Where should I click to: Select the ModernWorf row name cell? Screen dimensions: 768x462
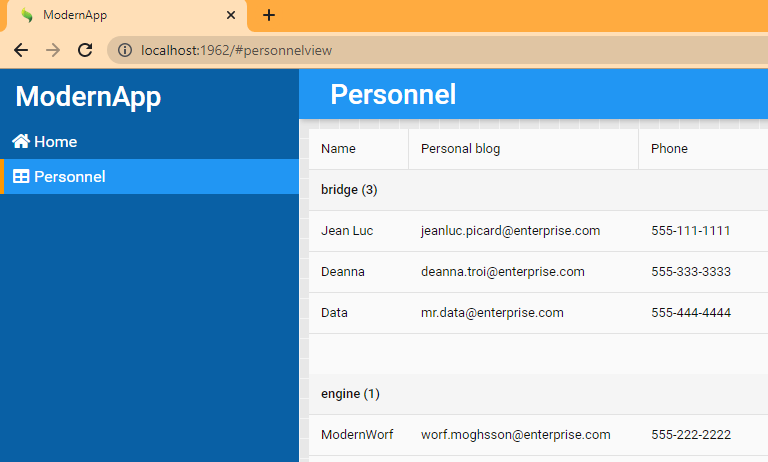click(358, 435)
